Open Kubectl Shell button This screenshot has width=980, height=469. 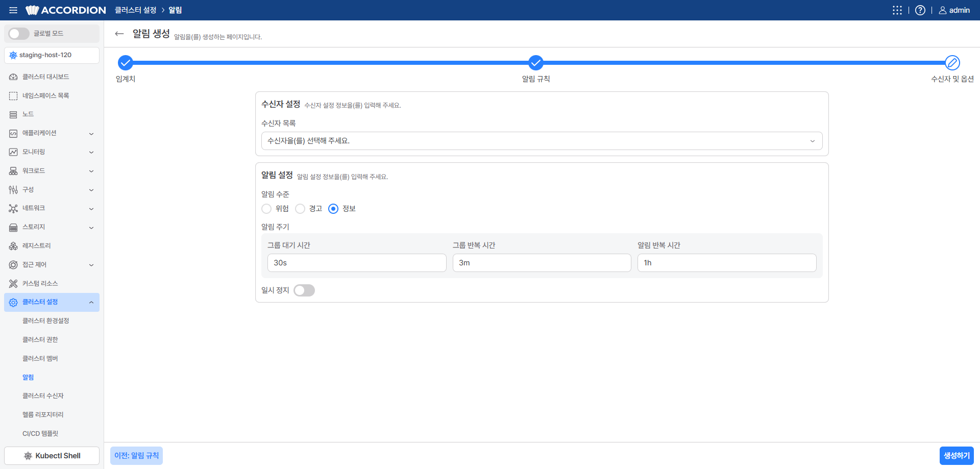point(52,456)
